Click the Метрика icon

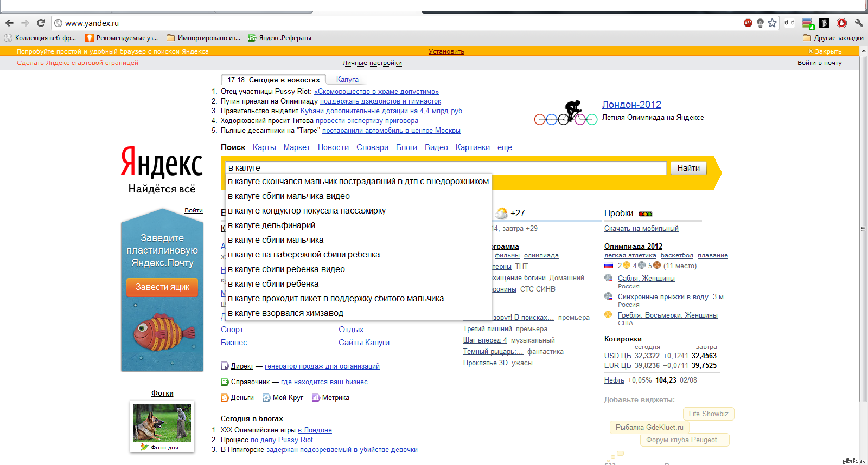(316, 397)
